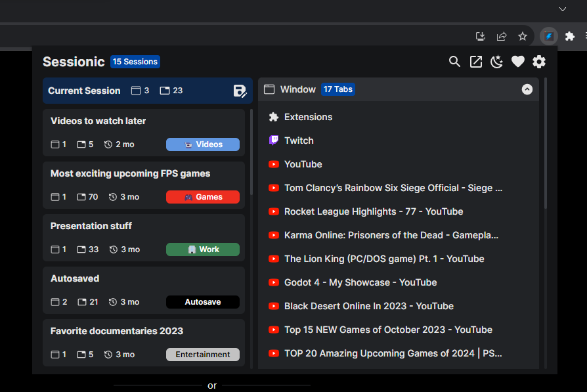
Task: Click the tabs panel scrollbar
Action: point(546,143)
